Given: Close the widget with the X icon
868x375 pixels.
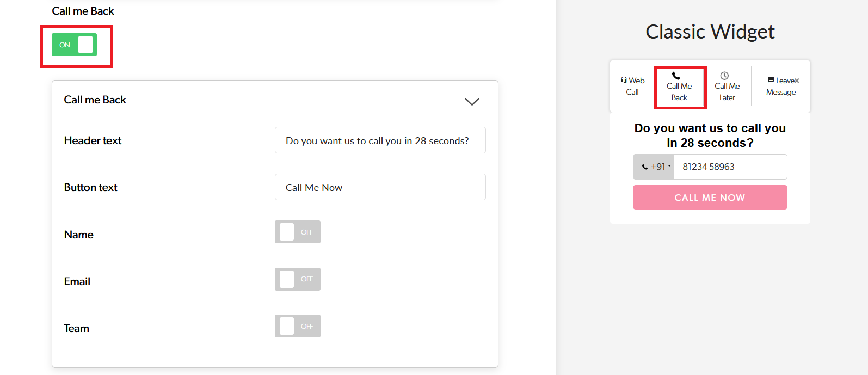Looking at the screenshot, I should pyautogui.click(x=797, y=81).
